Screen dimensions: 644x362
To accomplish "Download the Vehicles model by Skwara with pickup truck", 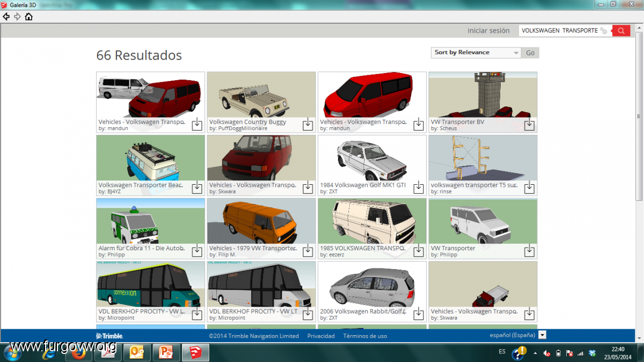I will (x=529, y=314).
